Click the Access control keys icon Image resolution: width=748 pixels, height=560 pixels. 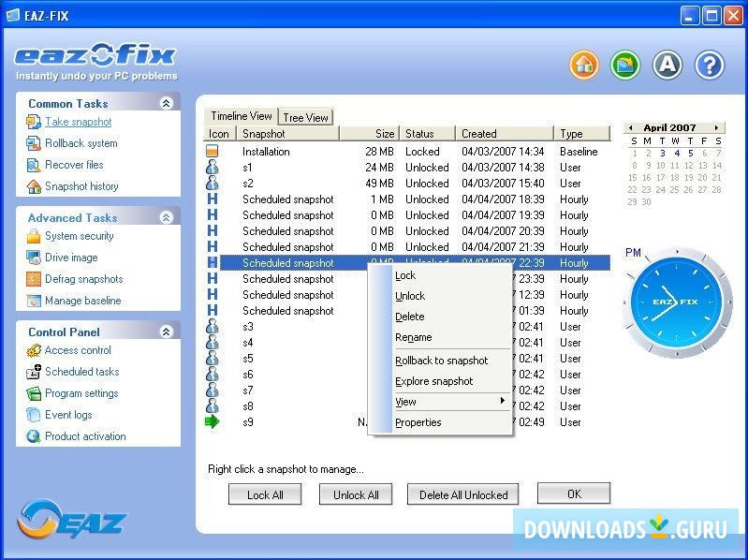point(34,350)
